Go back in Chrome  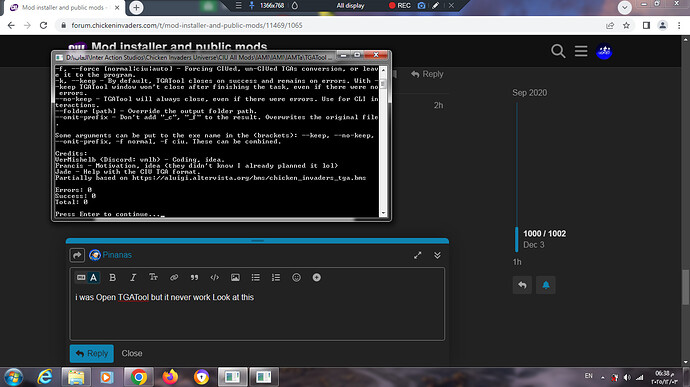11,26
